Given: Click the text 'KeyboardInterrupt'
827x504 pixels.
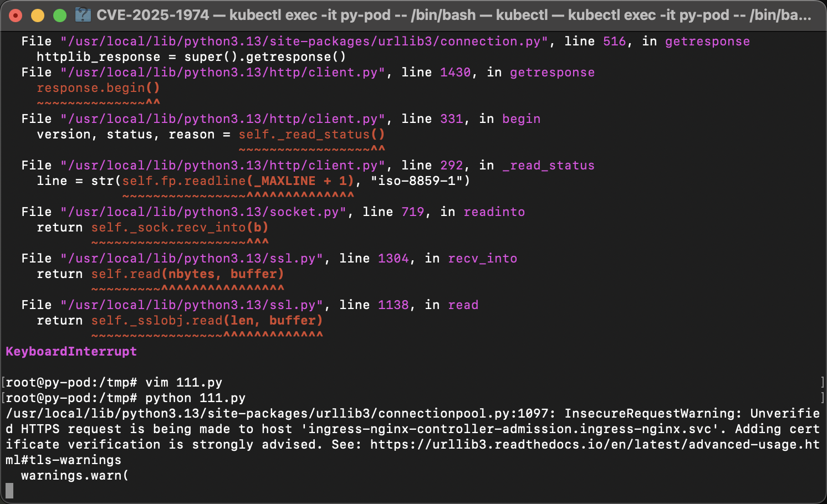Looking at the screenshot, I should coord(71,351).
